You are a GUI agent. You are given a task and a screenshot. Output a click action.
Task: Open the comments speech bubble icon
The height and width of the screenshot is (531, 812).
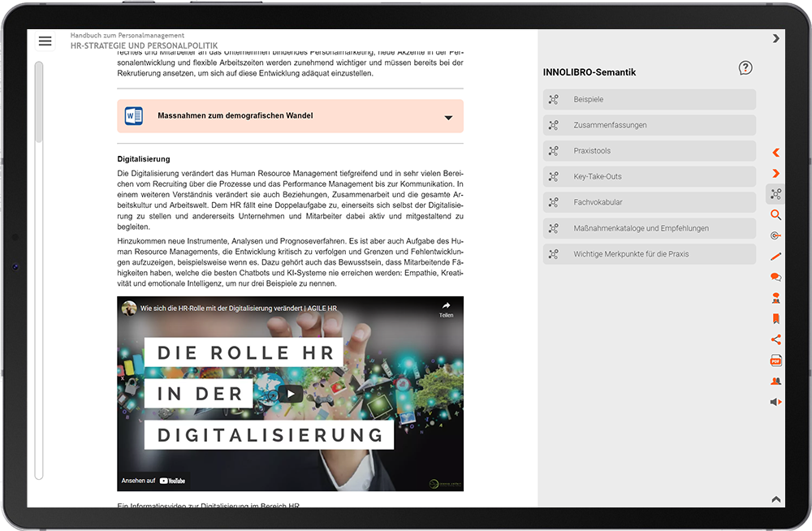(775, 277)
